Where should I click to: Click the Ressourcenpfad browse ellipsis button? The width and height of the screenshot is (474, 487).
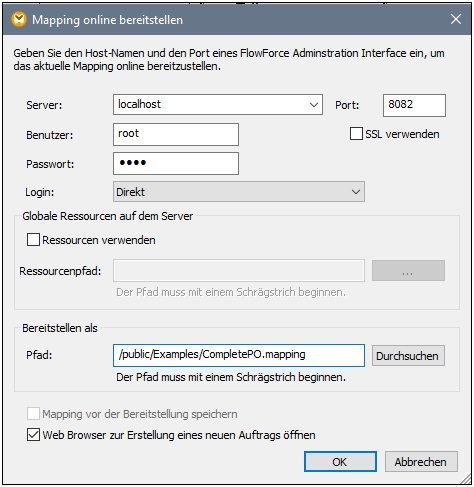click(x=408, y=270)
